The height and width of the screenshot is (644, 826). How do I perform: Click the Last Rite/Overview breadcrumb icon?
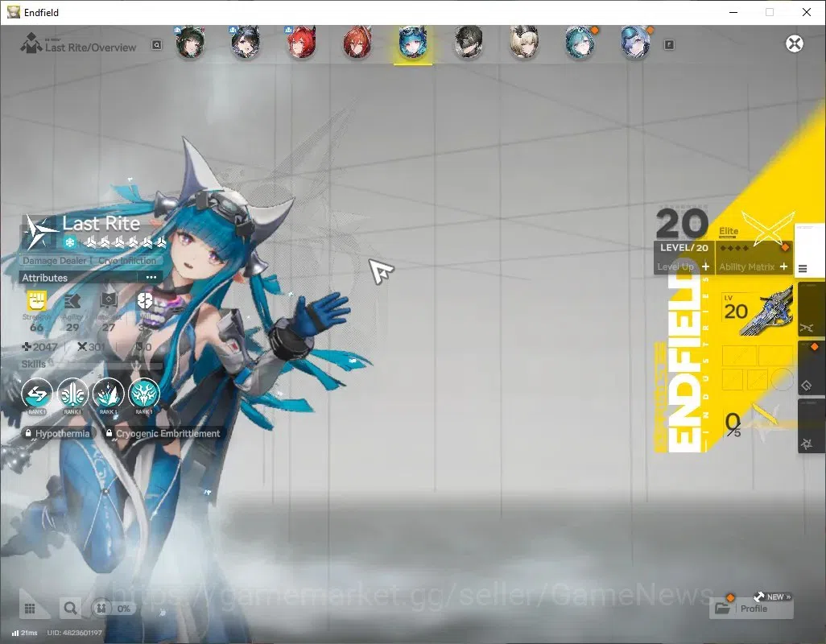pyautogui.click(x=31, y=43)
